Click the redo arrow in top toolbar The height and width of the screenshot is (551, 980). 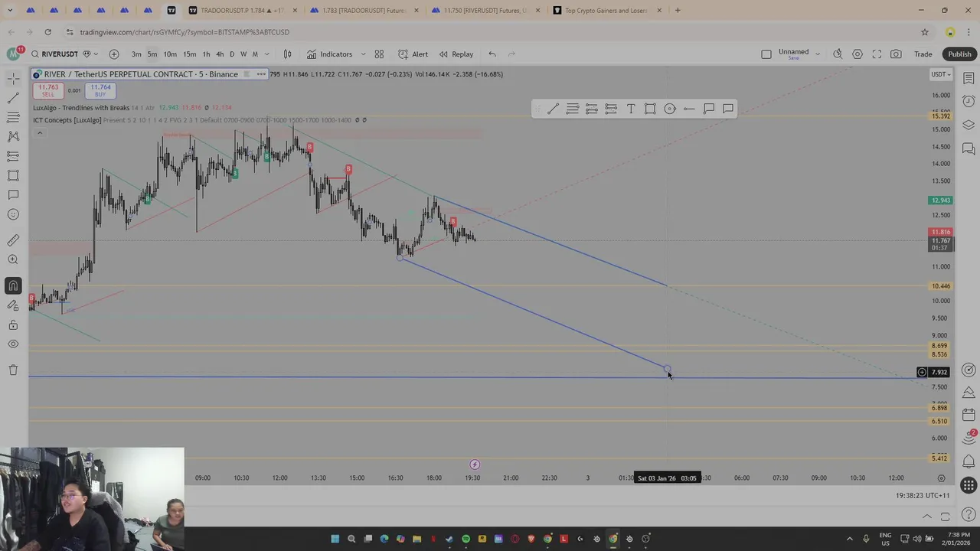[x=511, y=54]
